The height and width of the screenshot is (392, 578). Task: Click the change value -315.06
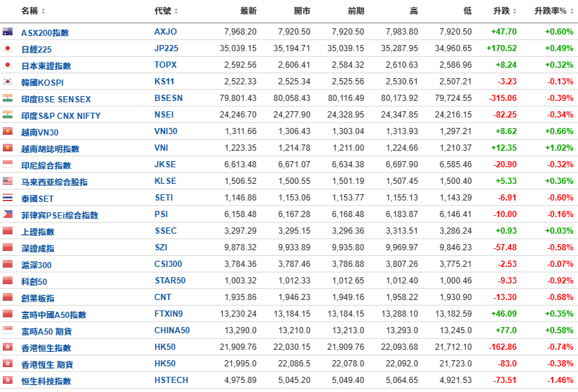pos(503,98)
